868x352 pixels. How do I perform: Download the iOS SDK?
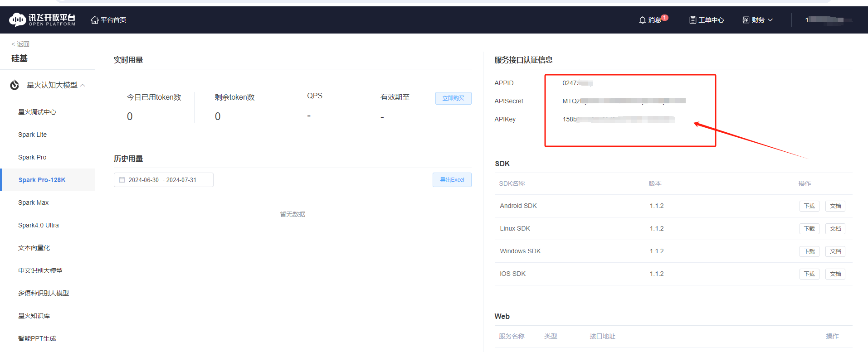[809, 274]
